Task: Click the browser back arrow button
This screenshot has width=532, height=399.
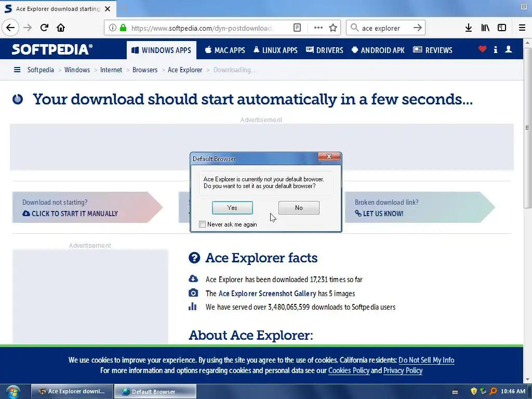Action: click(x=10, y=28)
